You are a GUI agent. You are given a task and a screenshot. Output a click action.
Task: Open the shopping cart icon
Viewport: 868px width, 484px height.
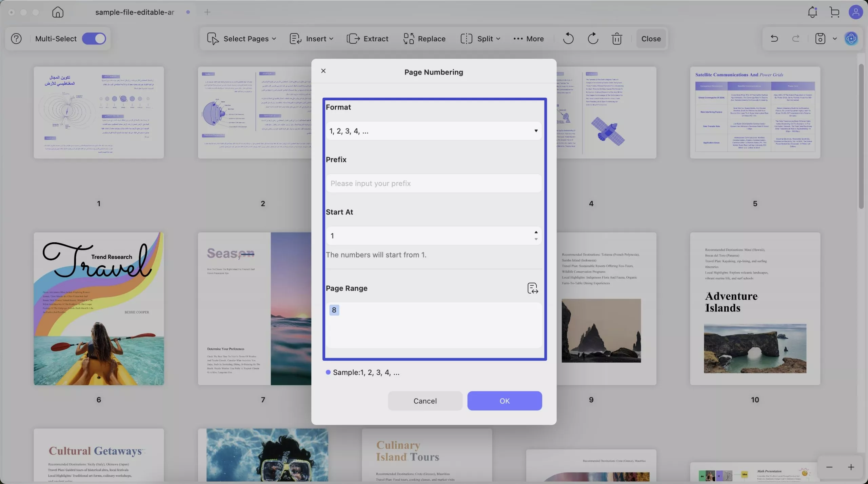pyautogui.click(x=834, y=12)
